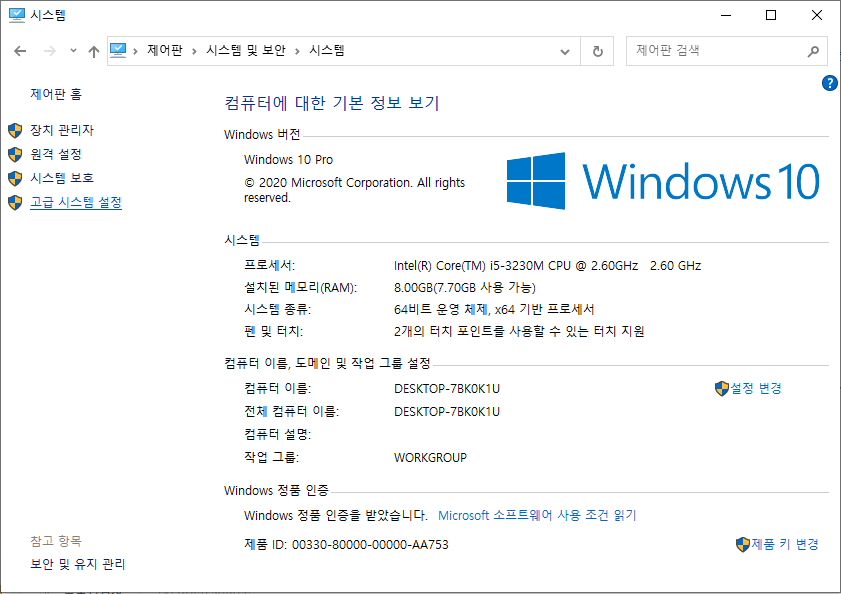Click 설정 변경 to rename computer
Screen dimensions: 841x594
point(755,388)
